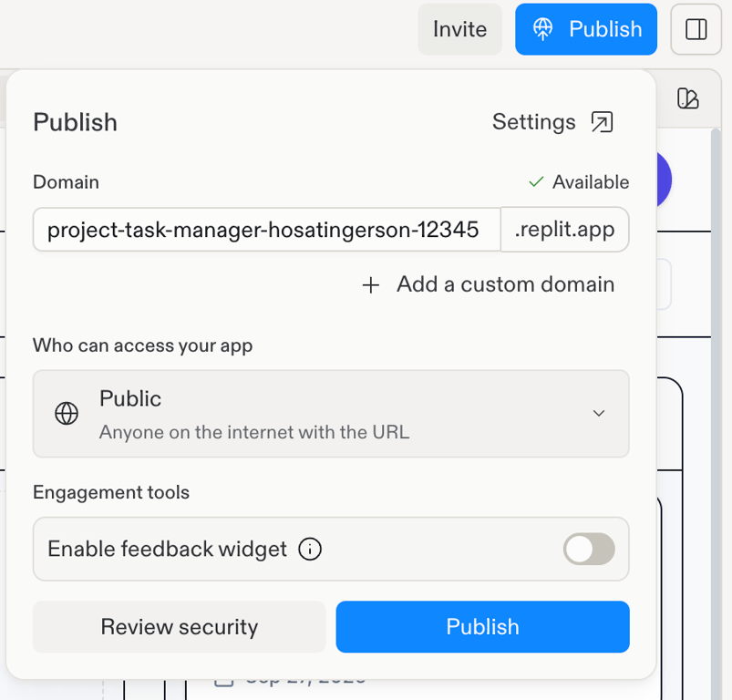
Task: Open the themes icon behind the popup
Action: point(687,98)
